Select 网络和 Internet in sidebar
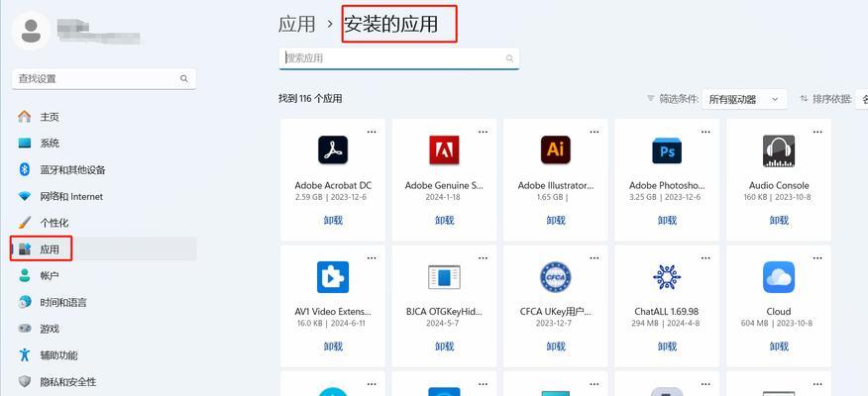 [x=103, y=196]
